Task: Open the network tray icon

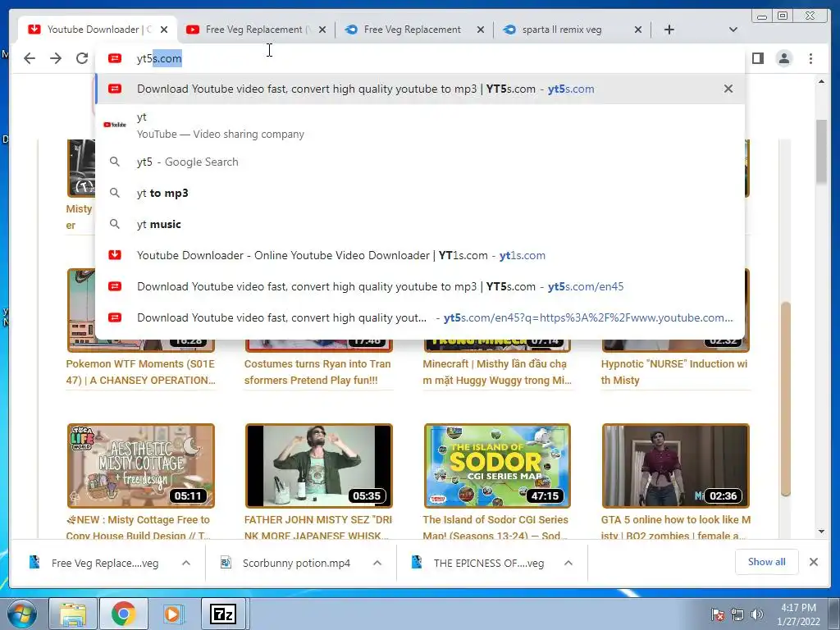Action: tap(737, 615)
